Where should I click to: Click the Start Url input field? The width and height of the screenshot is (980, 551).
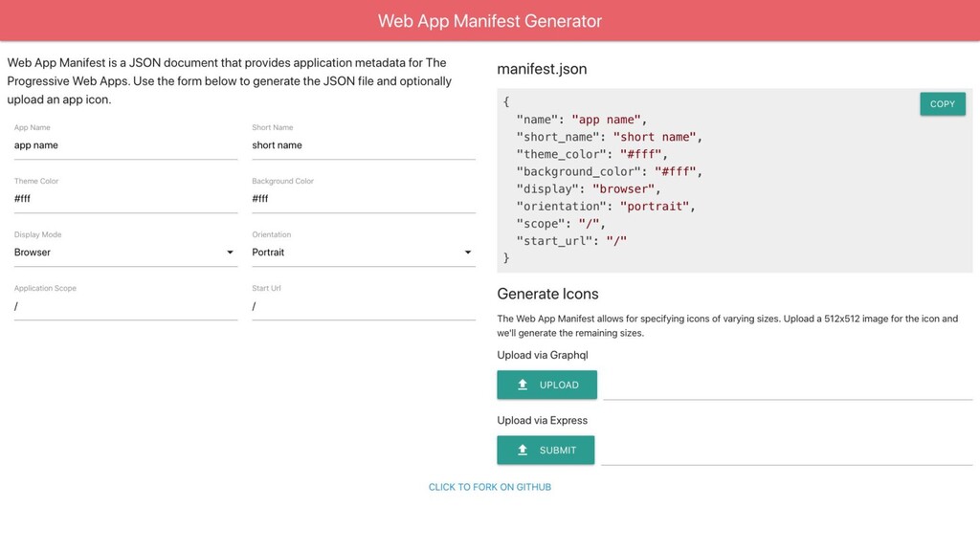(363, 306)
